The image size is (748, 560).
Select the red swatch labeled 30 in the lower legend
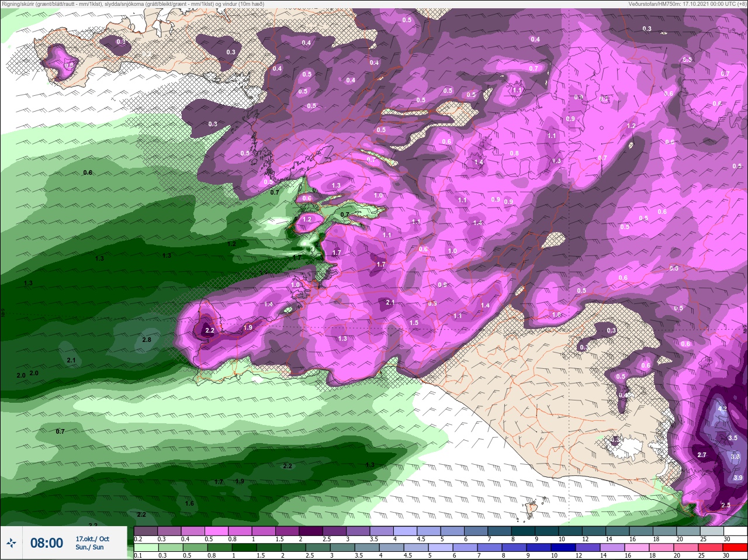tap(735, 548)
